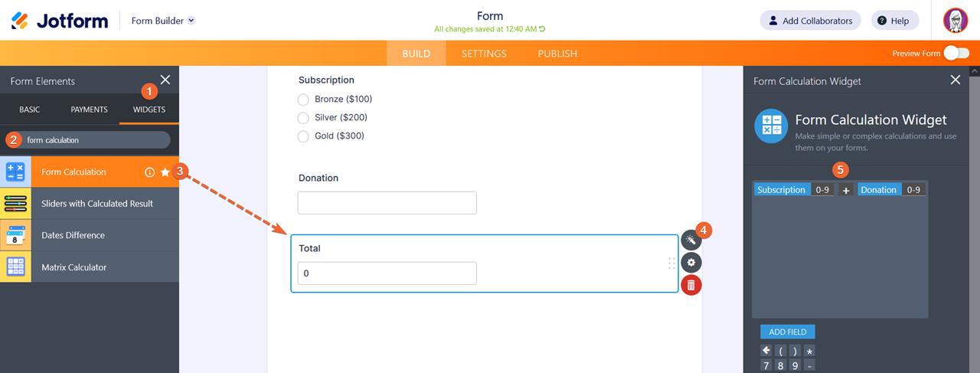
Task: Star the Form Calculation widget
Action: point(165,172)
